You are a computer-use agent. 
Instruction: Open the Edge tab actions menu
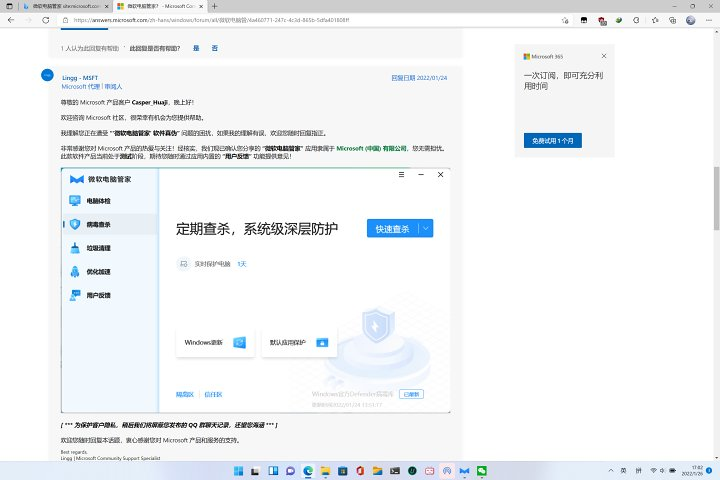pos(9,6)
